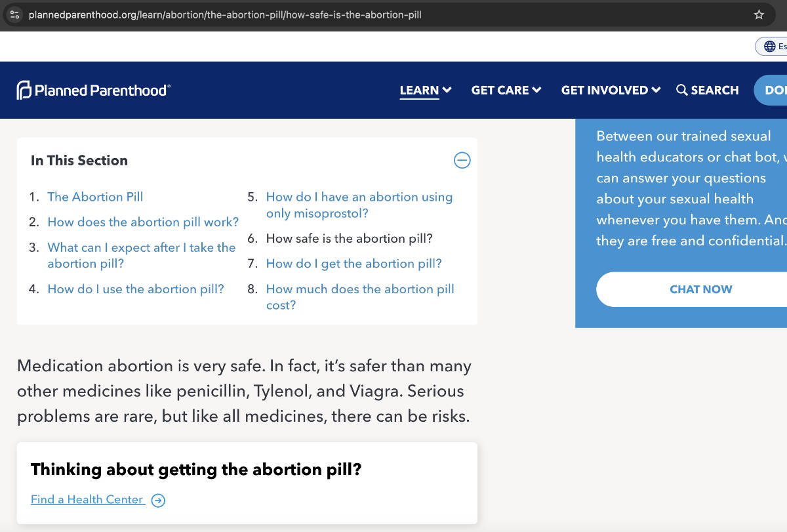Image resolution: width=787 pixels, height=532 pixels.
Task: Click the CHAT NOW button
Action: tap(691, 289)
